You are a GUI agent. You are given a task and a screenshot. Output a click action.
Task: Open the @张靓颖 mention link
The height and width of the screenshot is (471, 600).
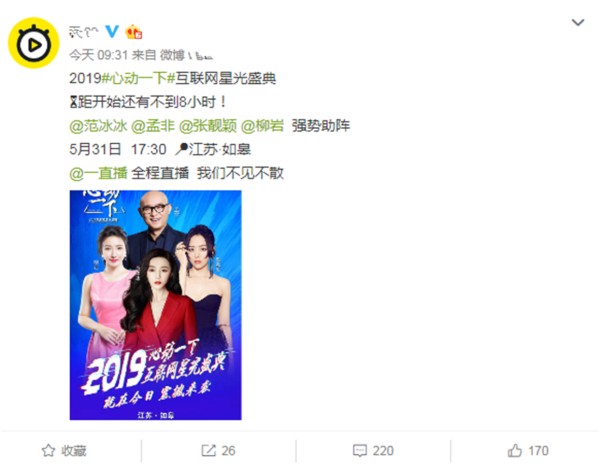point(207,126)
